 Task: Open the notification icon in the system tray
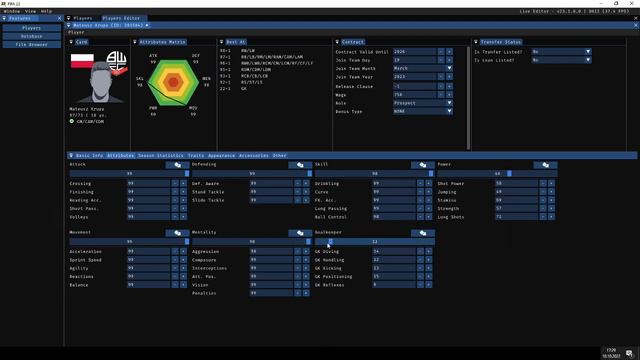coord(629,353)
